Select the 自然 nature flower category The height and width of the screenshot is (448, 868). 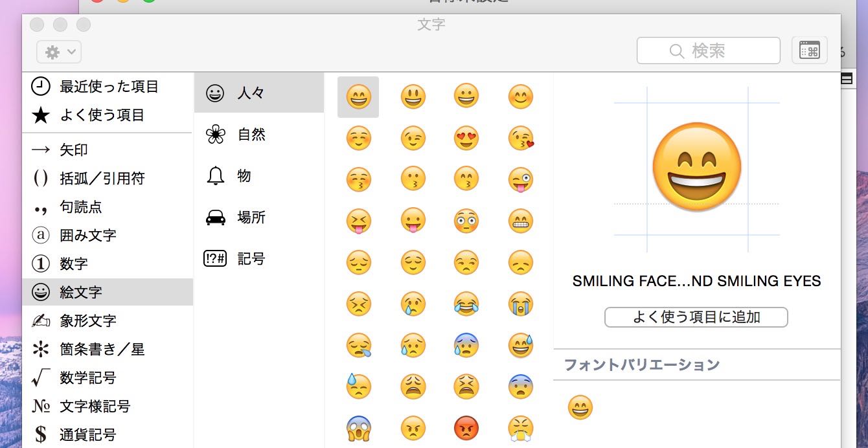259,135
